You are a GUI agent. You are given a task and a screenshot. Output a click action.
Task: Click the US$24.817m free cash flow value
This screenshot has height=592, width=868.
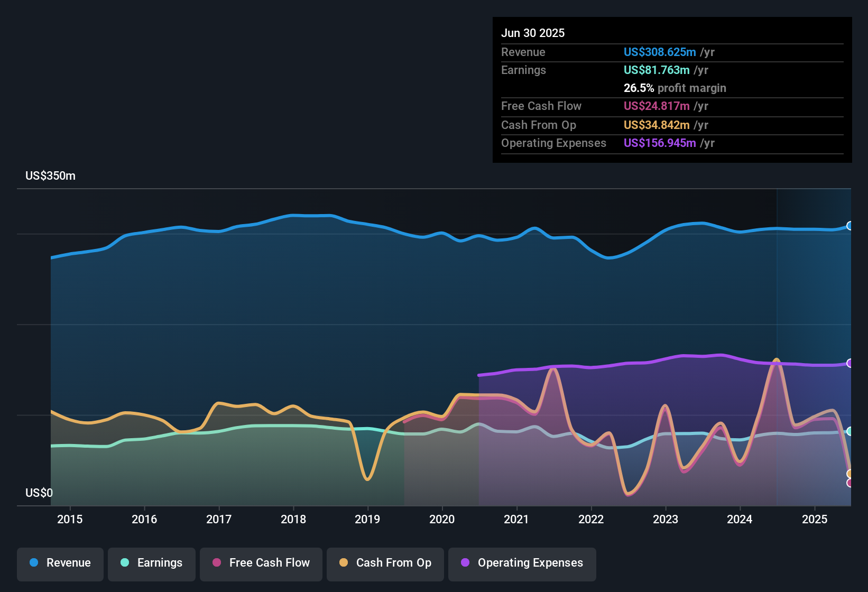657,106
